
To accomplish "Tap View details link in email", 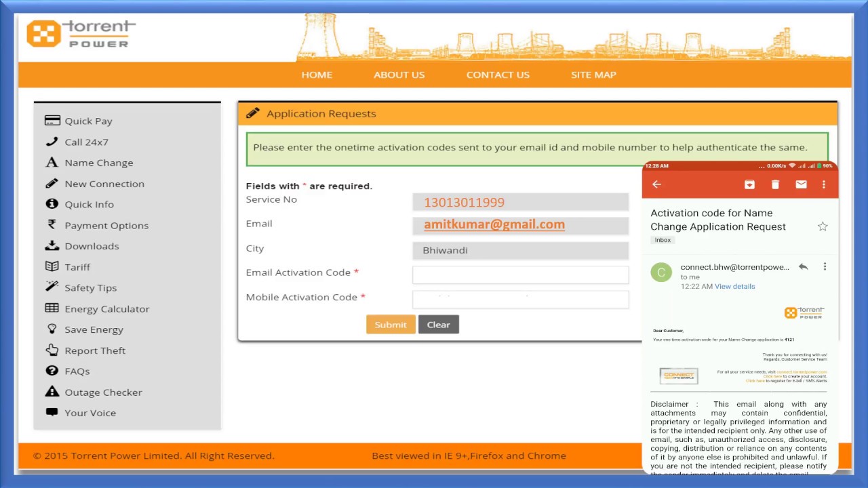I will pyautogui.click(x=734, y=286).
